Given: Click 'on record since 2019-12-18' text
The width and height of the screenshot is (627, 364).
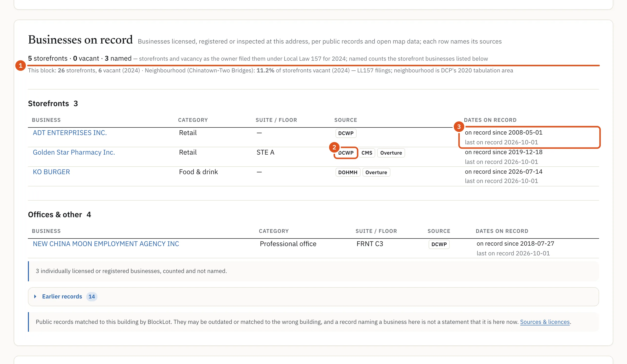Looking at the screenshot, I should [504, 152].
